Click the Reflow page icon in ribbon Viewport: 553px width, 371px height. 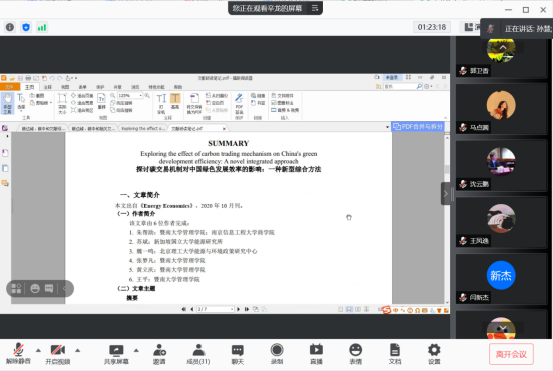pyautogui.click(x=102, y=102)
